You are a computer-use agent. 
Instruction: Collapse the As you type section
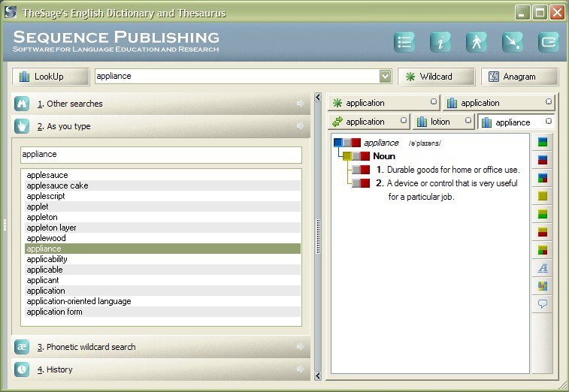[x=301, y=126]
